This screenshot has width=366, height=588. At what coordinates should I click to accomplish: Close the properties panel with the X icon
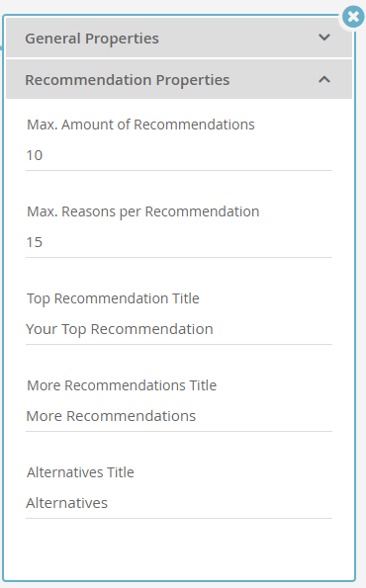pos(353,17)
